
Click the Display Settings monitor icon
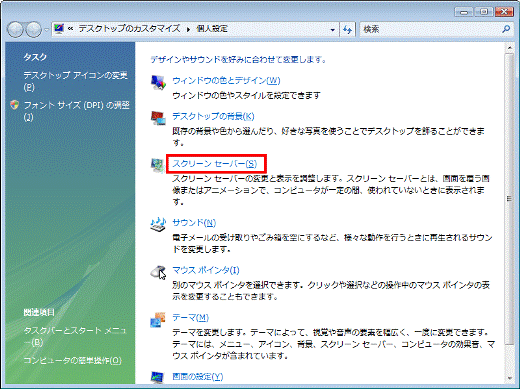coord(157,377)
